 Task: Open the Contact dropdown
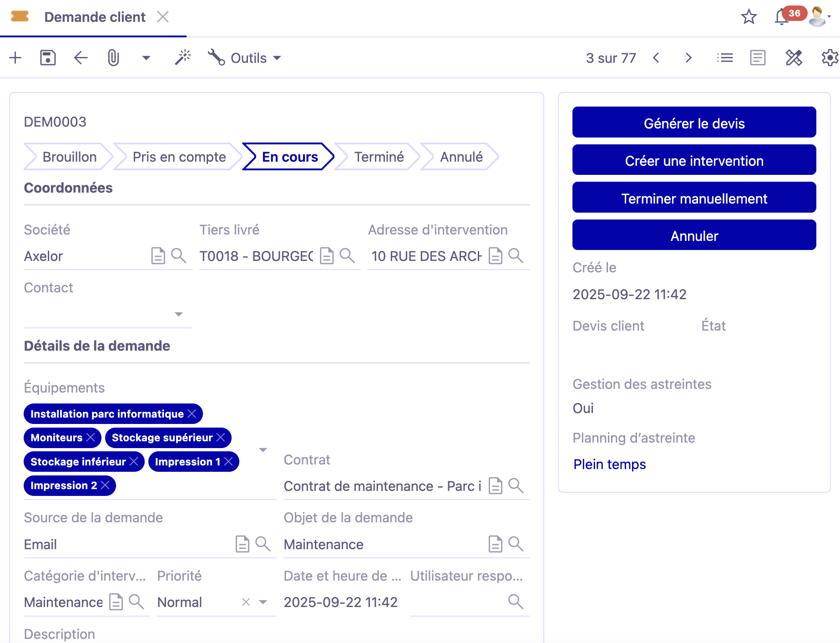point(179,314)
